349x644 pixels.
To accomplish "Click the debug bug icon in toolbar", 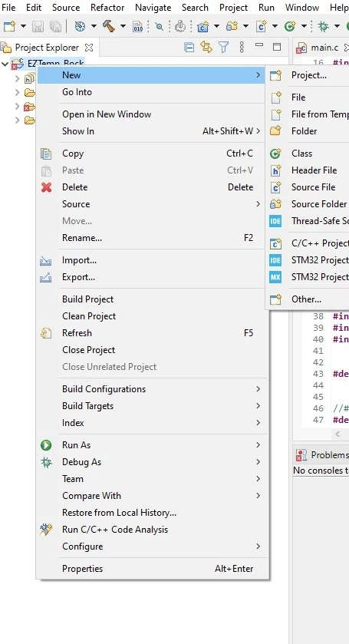I will (x=324, y=26).
